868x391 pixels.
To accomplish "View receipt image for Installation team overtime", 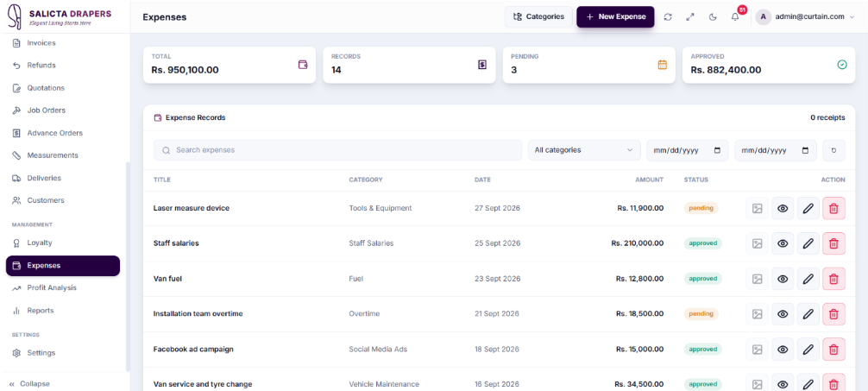I will (758, 314).
